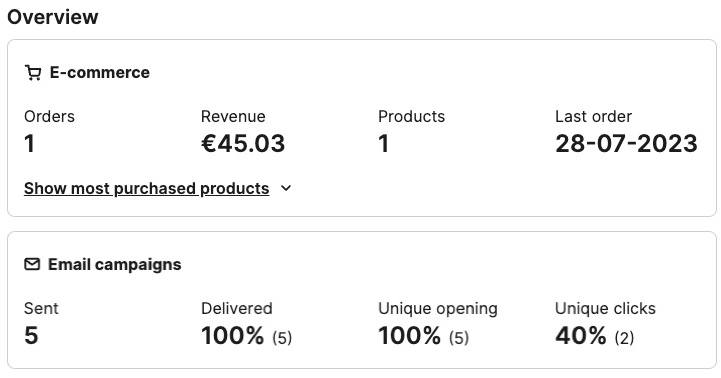Click the Last order date 28-07-2023

tap(626, 143)
